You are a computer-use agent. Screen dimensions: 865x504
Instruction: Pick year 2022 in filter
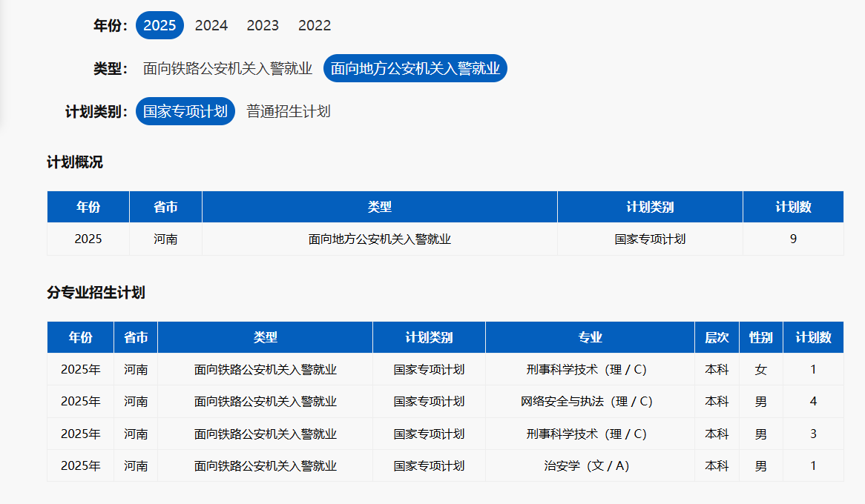point(315,25)
